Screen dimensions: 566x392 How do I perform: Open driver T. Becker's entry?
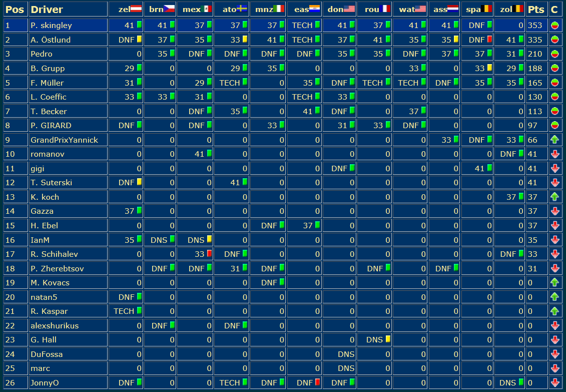tap(48, 111)
